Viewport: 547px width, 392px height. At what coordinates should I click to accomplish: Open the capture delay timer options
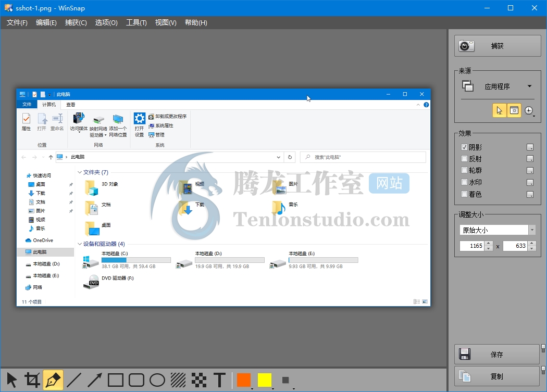click(529, 110)
